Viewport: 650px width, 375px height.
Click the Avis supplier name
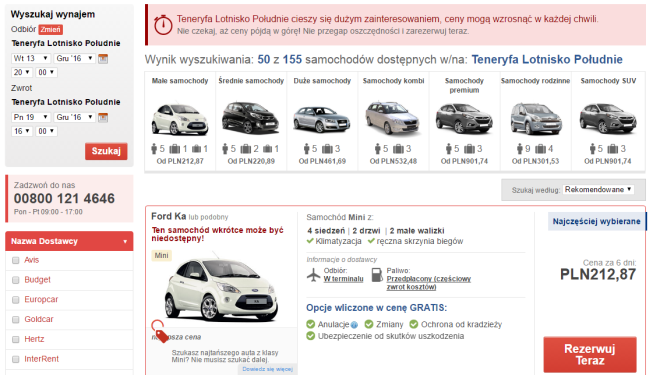pos(32,260)
